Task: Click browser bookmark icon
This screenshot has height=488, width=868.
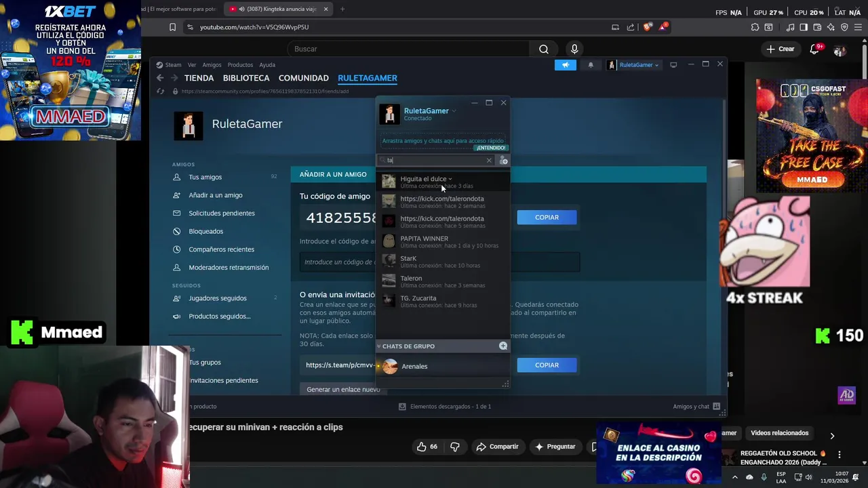Action: [x=172, y=27]
